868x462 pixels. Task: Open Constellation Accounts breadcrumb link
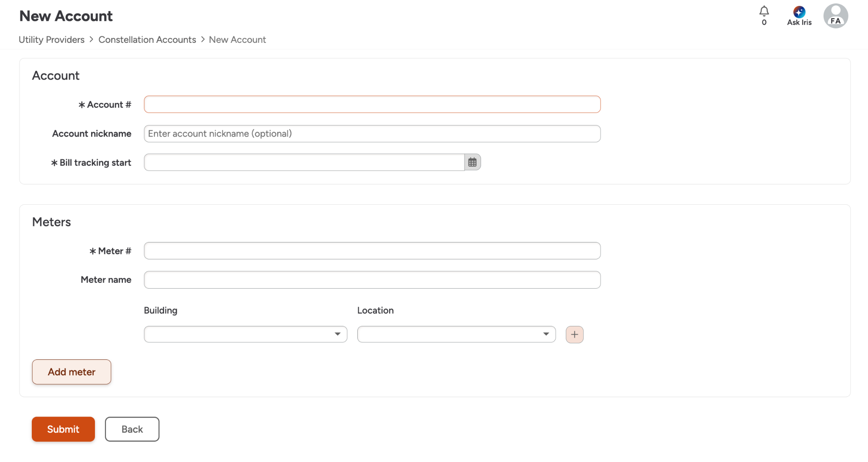tap(147, 39)
